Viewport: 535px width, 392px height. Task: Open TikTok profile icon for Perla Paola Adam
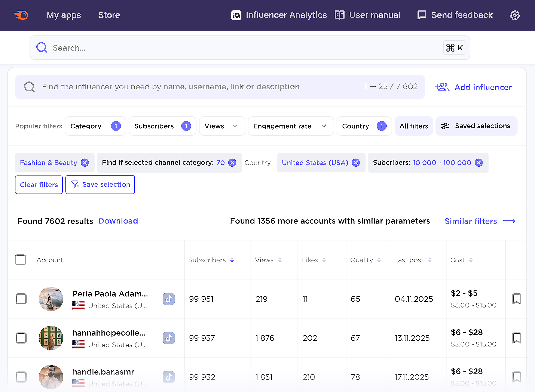169,299
